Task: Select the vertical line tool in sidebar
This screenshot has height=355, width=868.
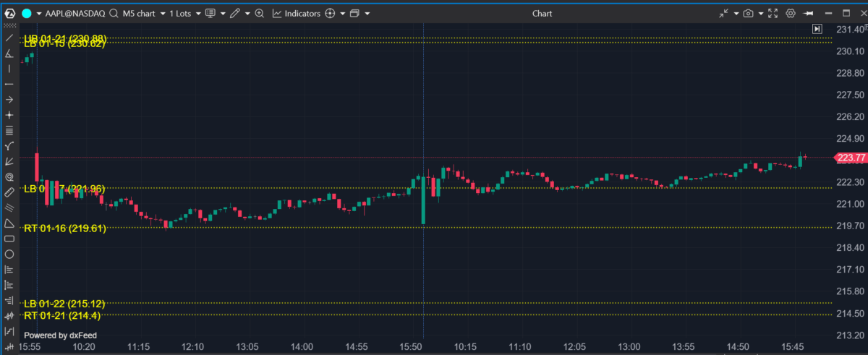Action: coord(9,69)
